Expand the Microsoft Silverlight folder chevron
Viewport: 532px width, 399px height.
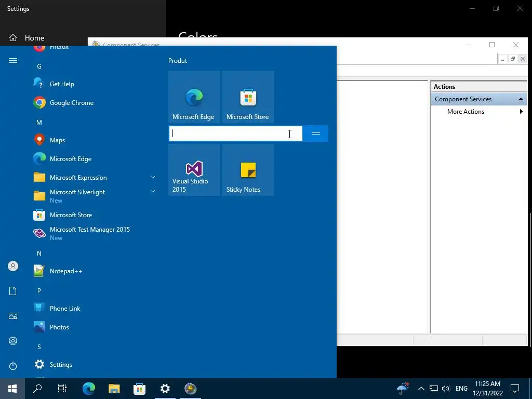153,191
